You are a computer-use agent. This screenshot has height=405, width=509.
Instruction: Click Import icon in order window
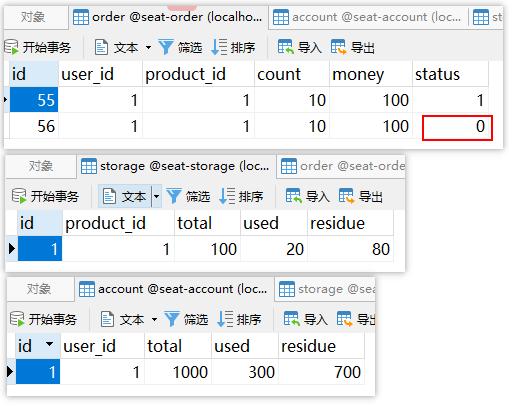click(x=286, y=47)
